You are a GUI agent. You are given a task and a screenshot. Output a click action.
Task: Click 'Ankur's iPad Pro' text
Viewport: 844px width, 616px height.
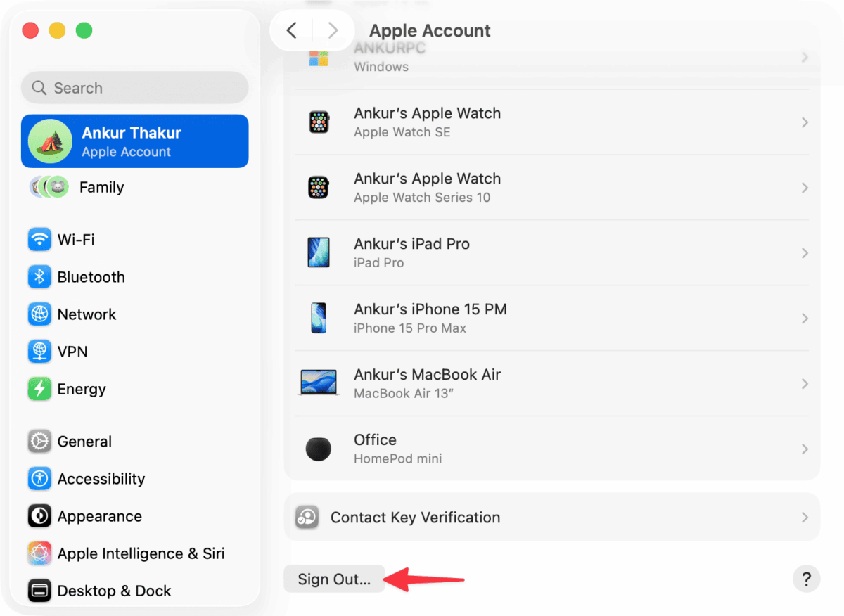(x=411, y=244)
